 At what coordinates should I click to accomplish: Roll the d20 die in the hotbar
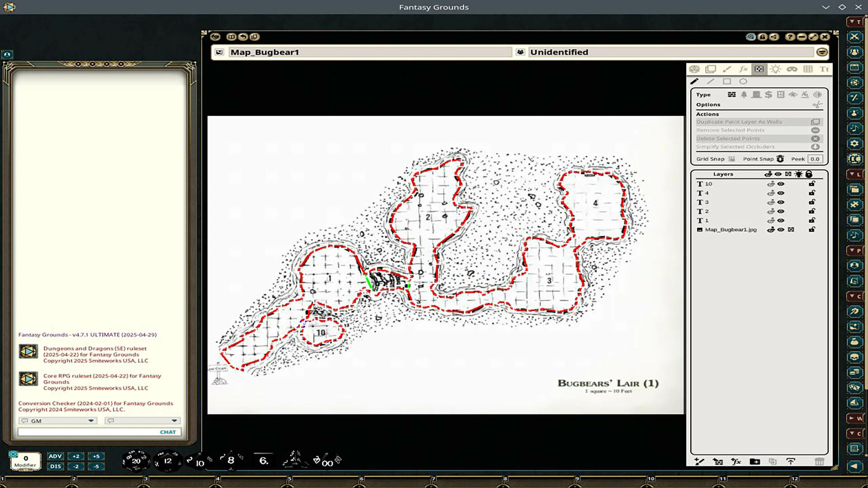(136, 460)
